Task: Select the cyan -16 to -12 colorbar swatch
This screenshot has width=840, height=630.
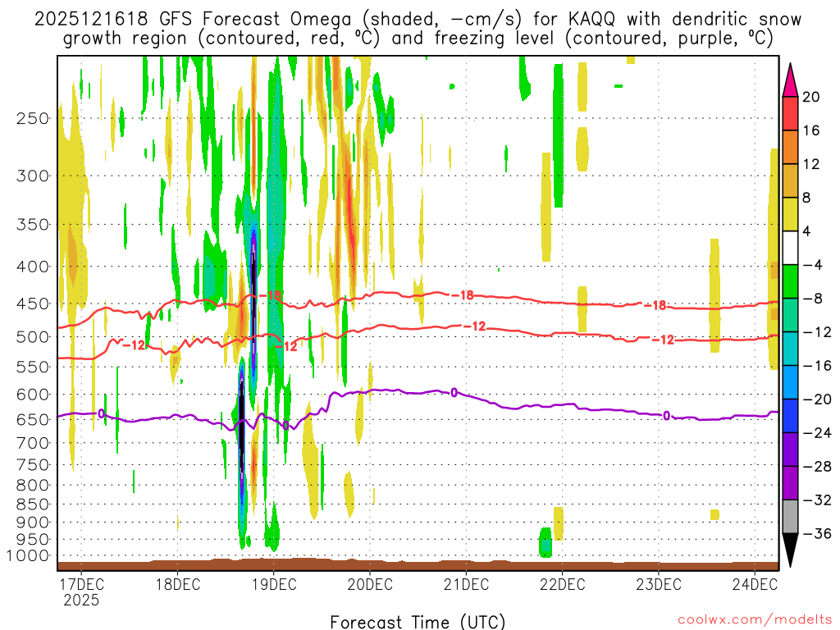Action: point(790,349)
